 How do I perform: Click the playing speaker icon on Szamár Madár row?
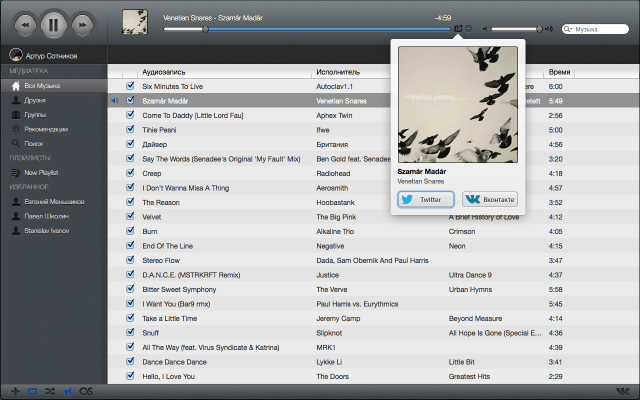point(115,100)
